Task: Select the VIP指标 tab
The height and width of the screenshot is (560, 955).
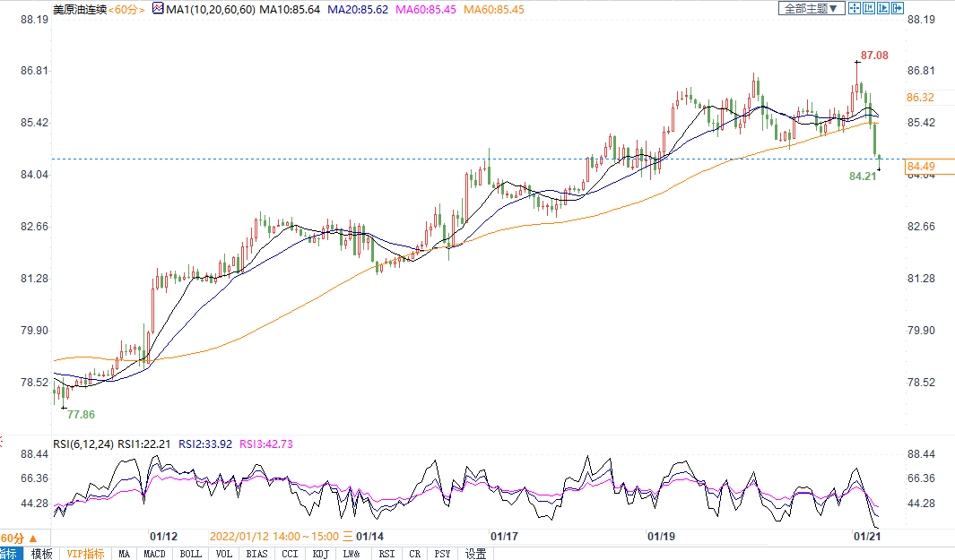Action: point(86,554)
